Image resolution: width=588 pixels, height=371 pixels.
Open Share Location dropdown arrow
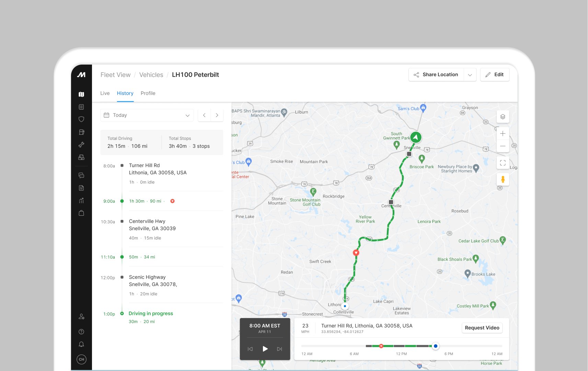coord(470,75)
